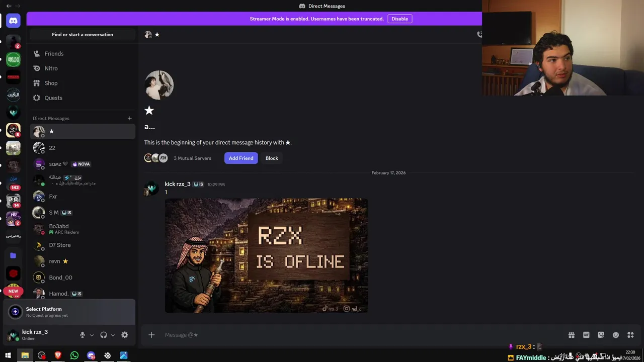The height and width of the screenshot is (362, 644).
Task: Click kick rzx_3 message author name
Action: (178, 184)
